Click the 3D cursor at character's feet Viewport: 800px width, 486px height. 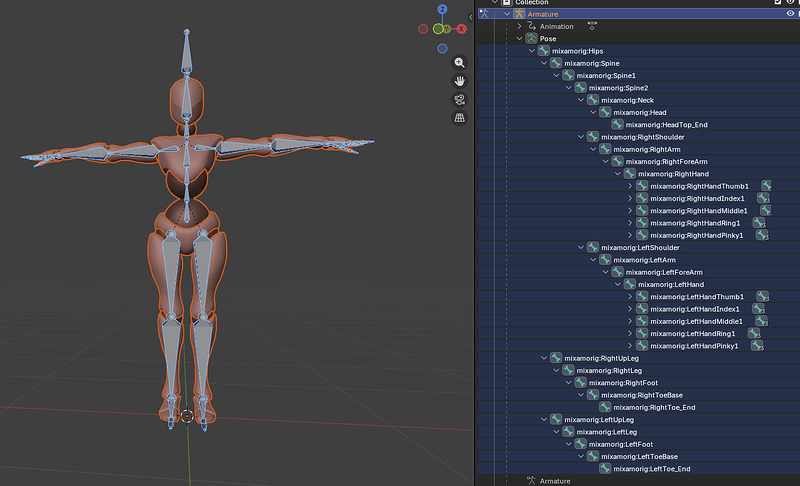point(187,416)
